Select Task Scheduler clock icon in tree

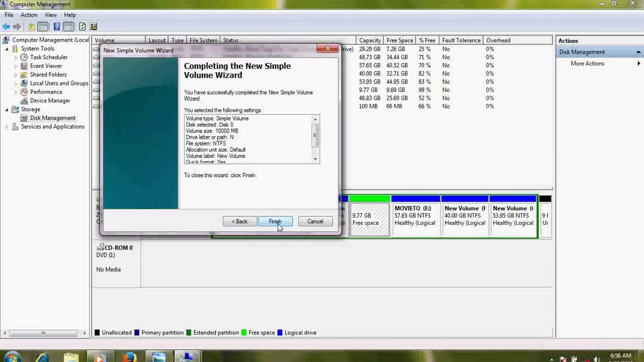[x=24, y=57]
